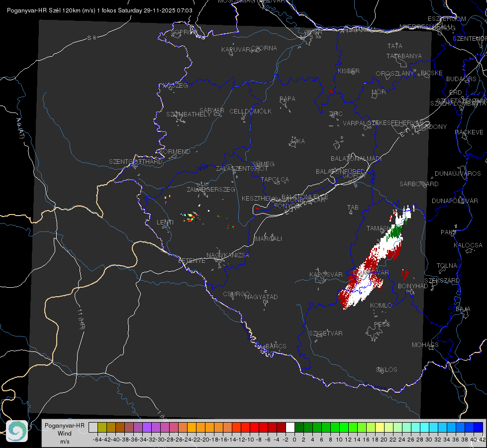
Task: Click the KÖRMEND city label
Action: pyautogui.click(x=175, y=152)
